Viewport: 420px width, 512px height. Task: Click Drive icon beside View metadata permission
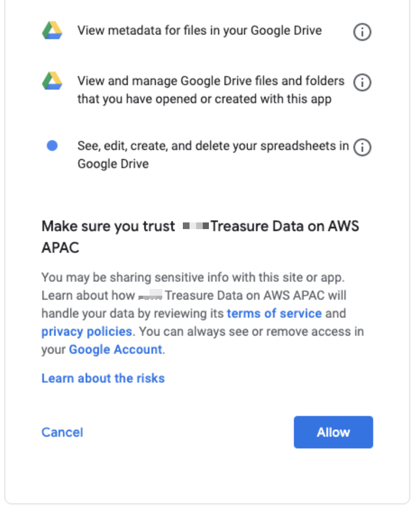click(52, 30)
